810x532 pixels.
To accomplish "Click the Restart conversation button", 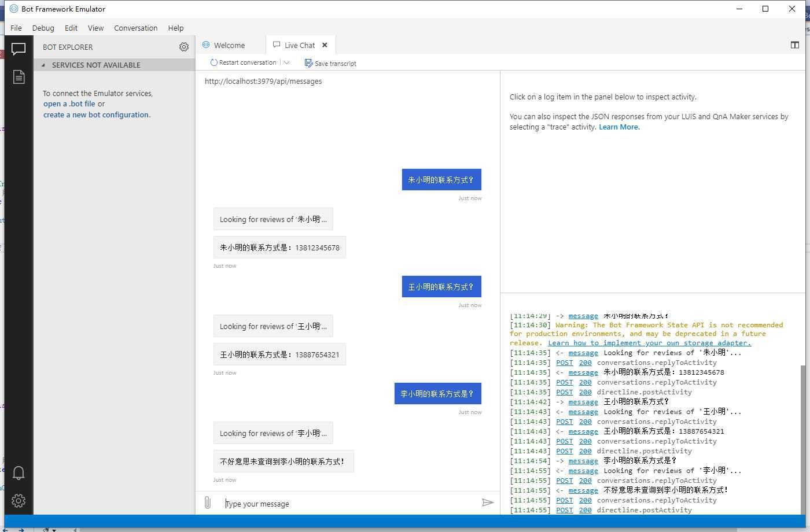I will (243, 62).
